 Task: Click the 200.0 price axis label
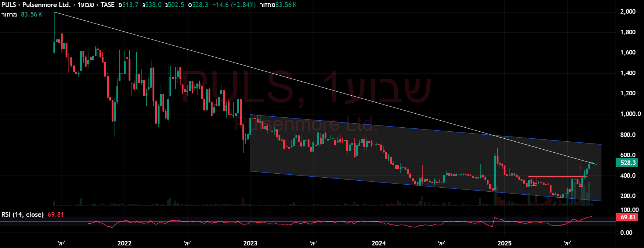tap(628, 196)
